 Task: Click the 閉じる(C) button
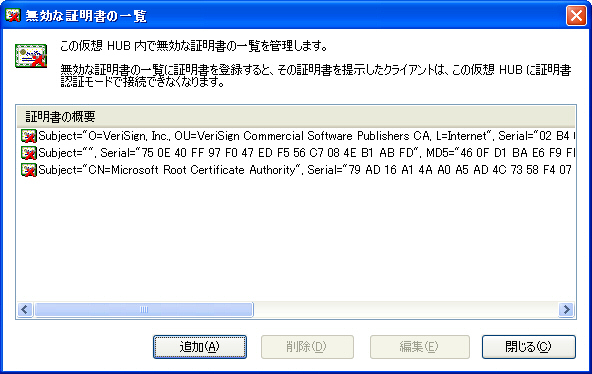(529, 346)
